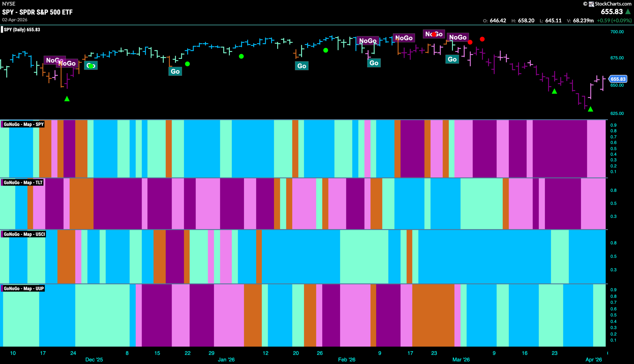The width and height of the screenshot is (634, 364).
Task: Click the +0.59 (+0.09%) change text
Action: (614, 21)
